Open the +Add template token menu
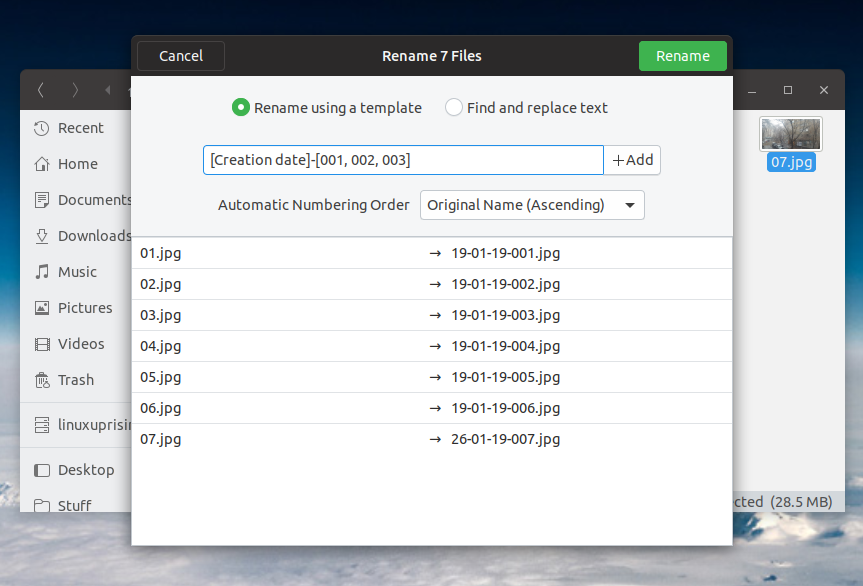This screenshot has height=586, width=863. [632, 160]
